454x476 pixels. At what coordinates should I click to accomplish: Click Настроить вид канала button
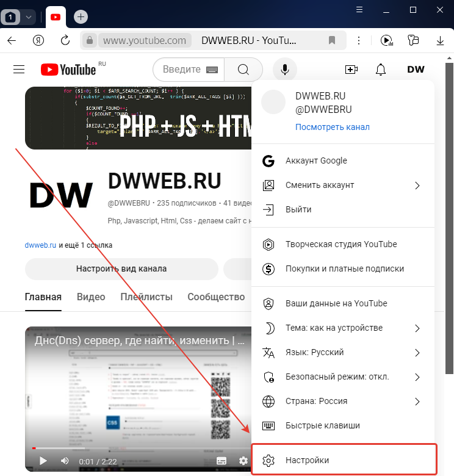[x=121, y=269]
